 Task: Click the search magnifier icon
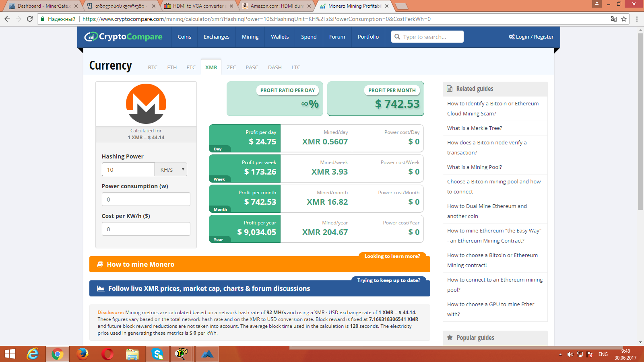click(397, 37)
